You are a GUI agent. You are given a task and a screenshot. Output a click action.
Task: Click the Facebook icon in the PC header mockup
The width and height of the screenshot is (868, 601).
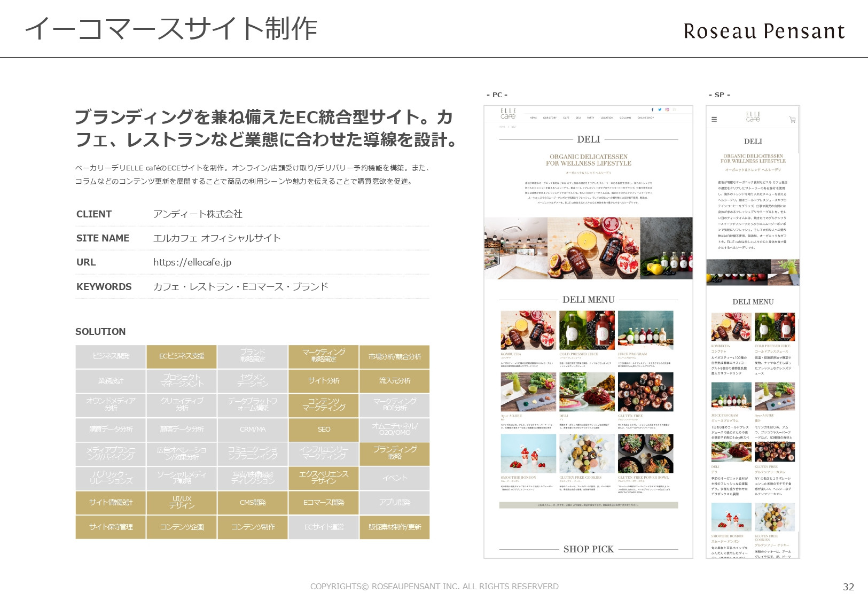[x=653, y=110]
